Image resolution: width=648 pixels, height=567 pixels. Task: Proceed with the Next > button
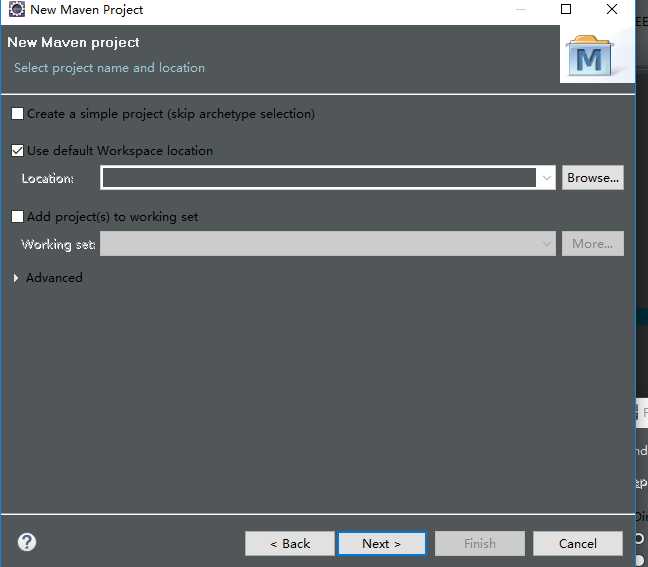click(x=381, y=543)
